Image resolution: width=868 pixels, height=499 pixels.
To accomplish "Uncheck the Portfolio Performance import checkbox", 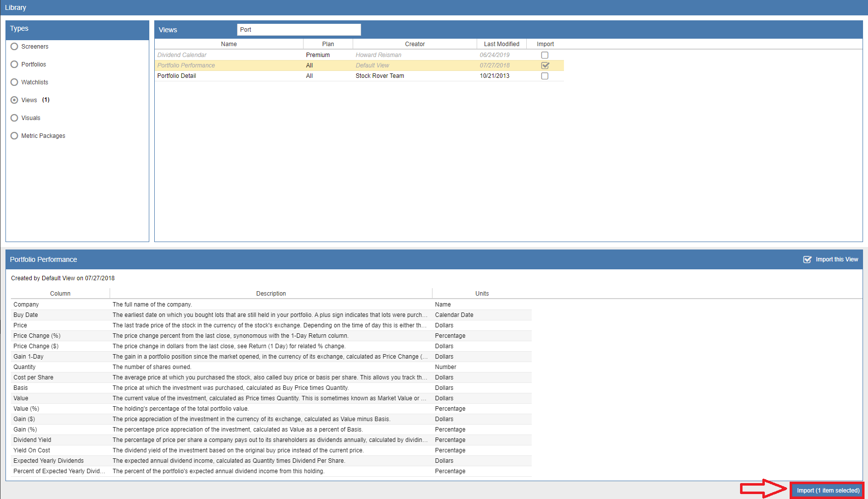I will point(545,65).
